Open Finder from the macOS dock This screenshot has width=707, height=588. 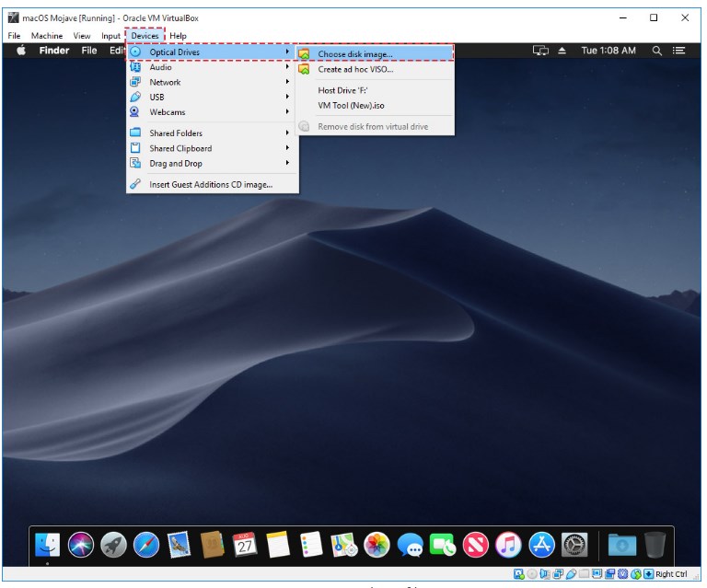click(47, 545)
